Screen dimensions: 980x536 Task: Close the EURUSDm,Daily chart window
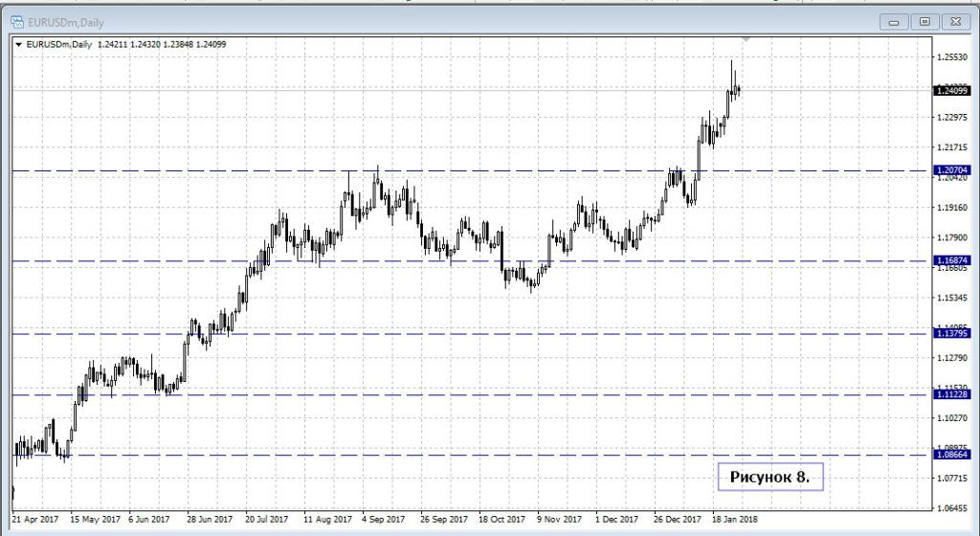[954, 20]
